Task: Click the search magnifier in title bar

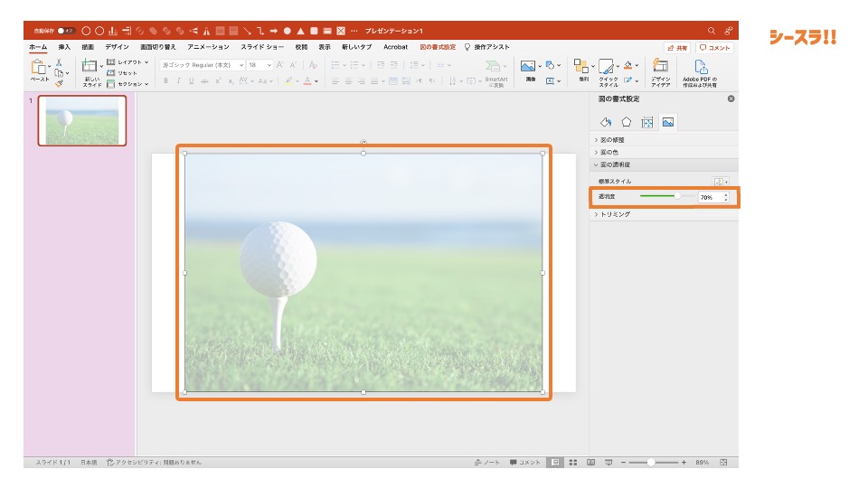Action: coord(712,31)
